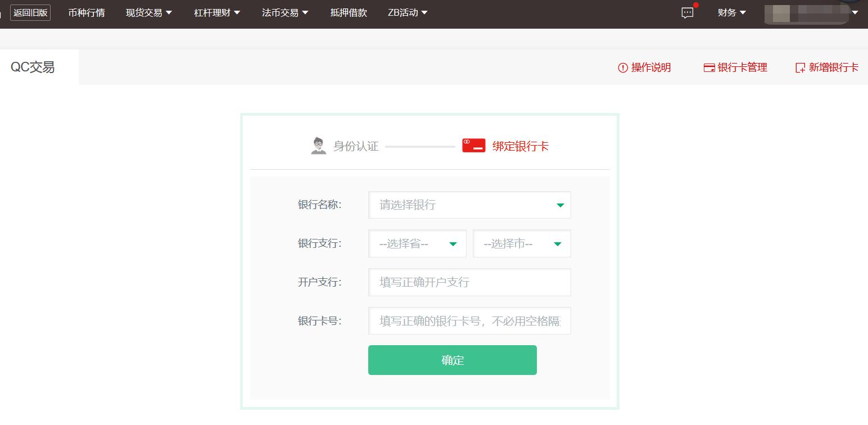Click the 银行名称 field label
868x425 pixels.
[319, 205]
